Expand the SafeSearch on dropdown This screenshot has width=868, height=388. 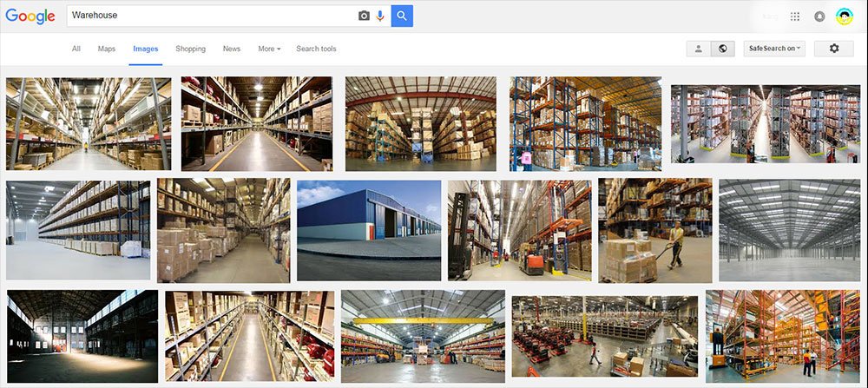[774, 49]
